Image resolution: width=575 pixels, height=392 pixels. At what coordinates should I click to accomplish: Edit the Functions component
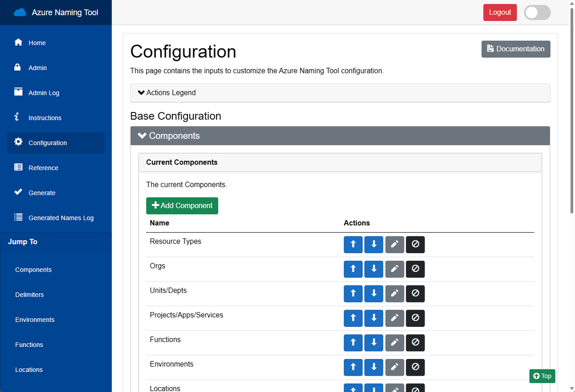coord(395,343)
